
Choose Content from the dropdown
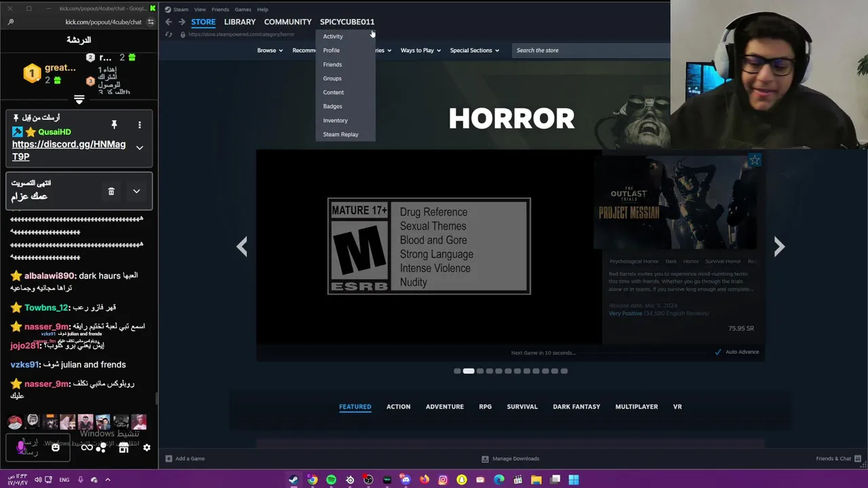[x=334, y=92]
